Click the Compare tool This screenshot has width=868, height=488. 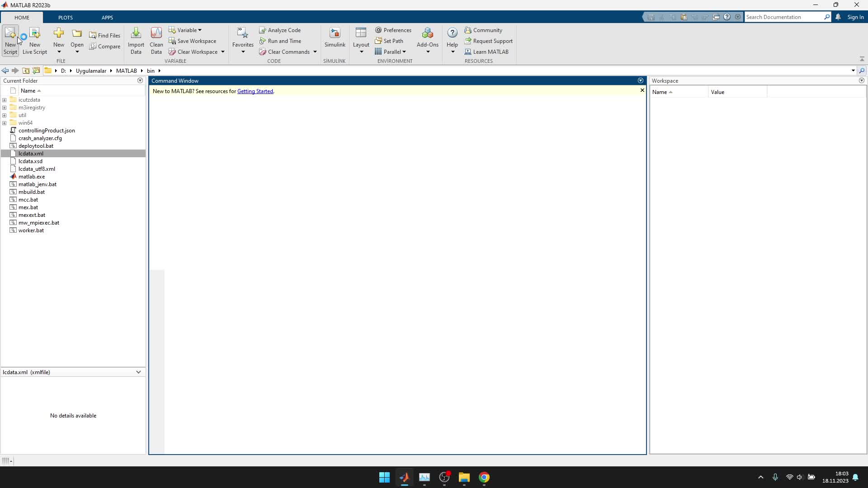105,46
